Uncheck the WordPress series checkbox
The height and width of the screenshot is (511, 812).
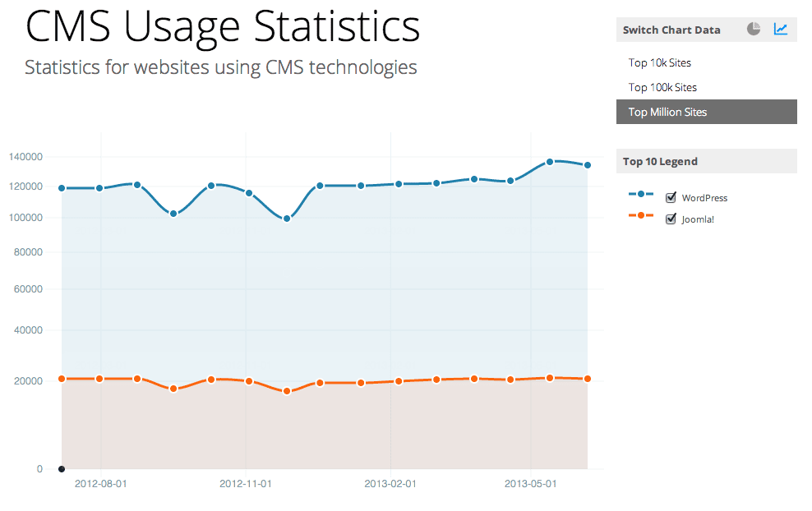pyautogui.click(x=671, y=197)
